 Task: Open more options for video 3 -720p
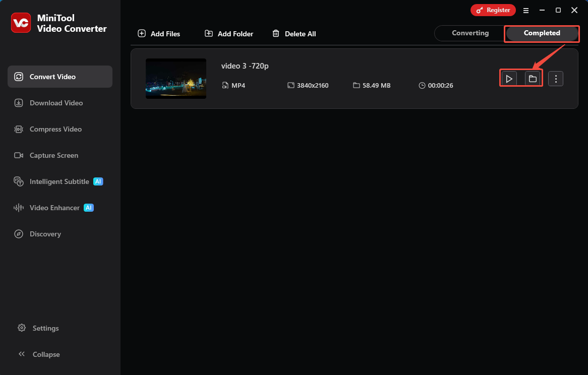tap(556, 79)
